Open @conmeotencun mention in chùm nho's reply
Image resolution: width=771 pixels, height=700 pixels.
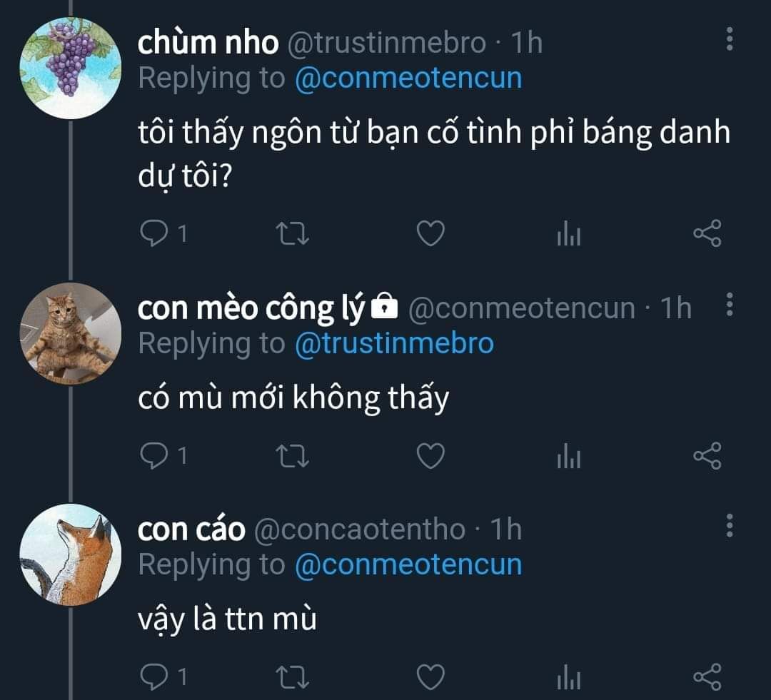(x=408, y=78)
